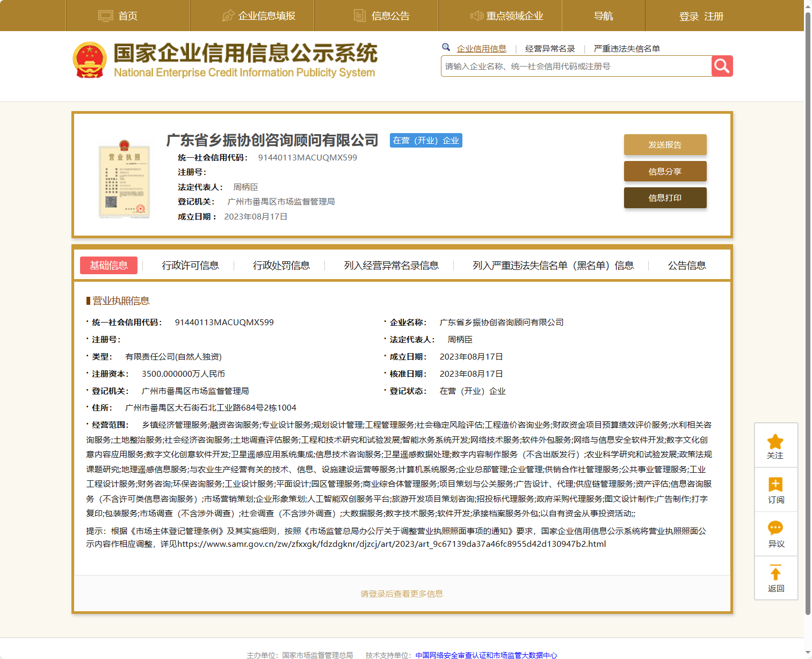Click the 营业执照信息 section heading
This screenshot has width=812, height=659.
point(121,301)
